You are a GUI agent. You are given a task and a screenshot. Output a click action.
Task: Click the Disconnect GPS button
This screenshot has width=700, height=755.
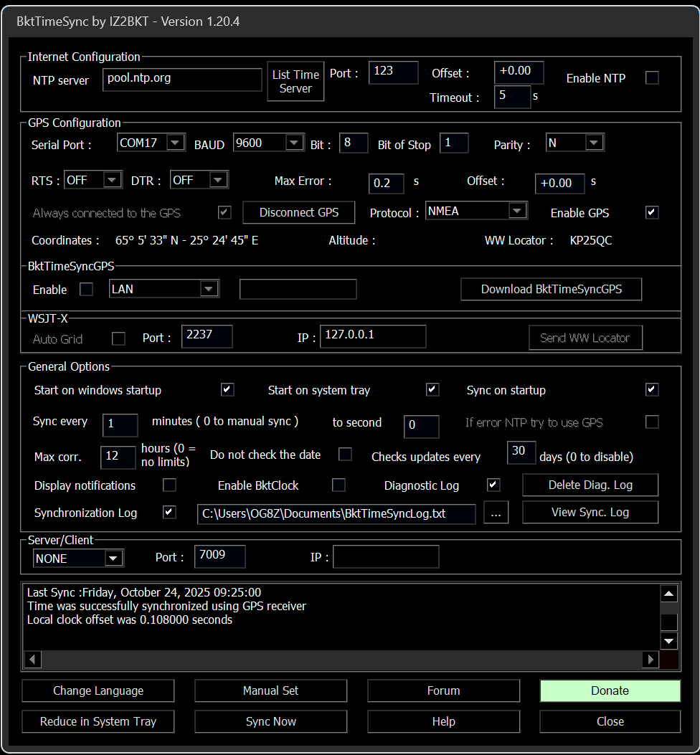click(299, 212)
